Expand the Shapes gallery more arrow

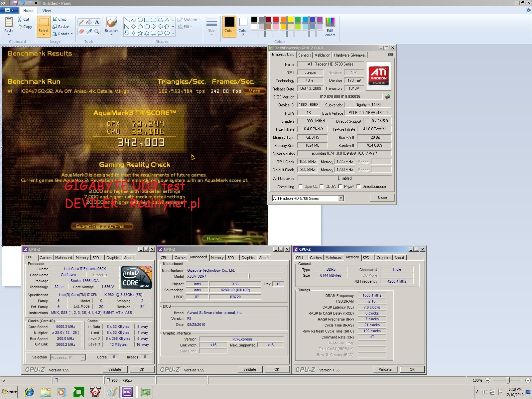point(173,33)
